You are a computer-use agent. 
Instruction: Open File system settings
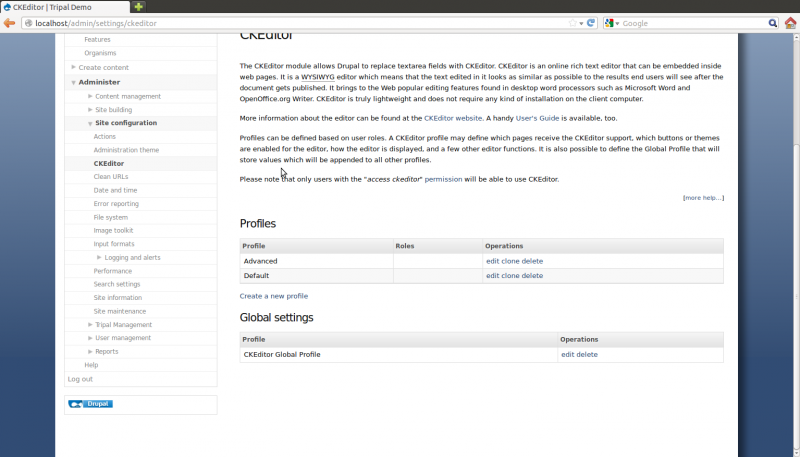pyautogui.click(x=110, y=217)
